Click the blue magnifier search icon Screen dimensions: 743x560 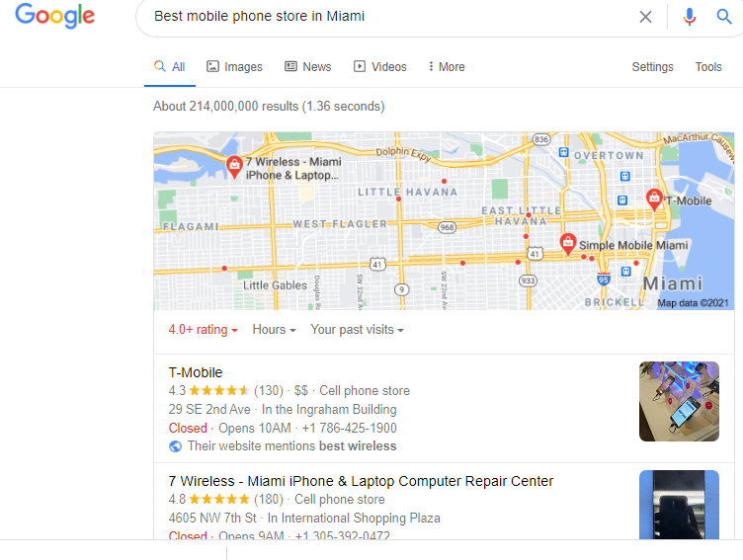click(x=723, y=17)
